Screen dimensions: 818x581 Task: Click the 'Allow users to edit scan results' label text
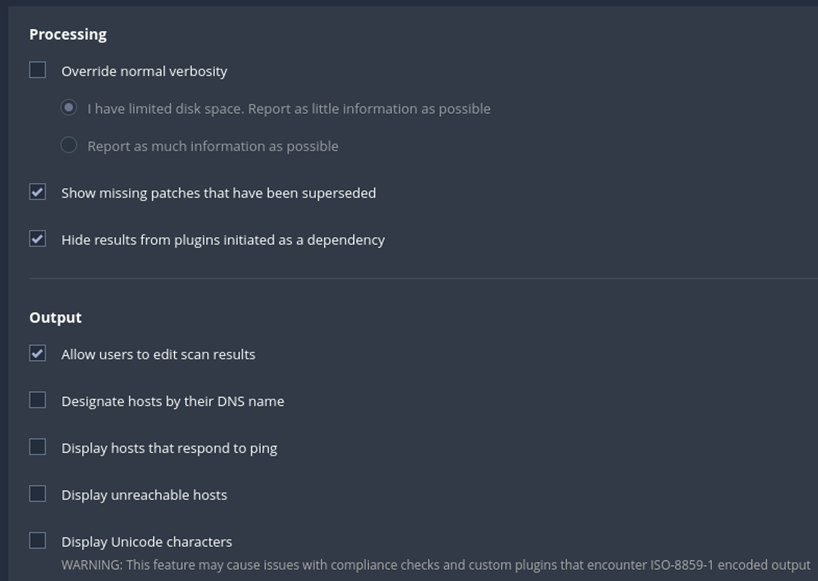point(158,355)
